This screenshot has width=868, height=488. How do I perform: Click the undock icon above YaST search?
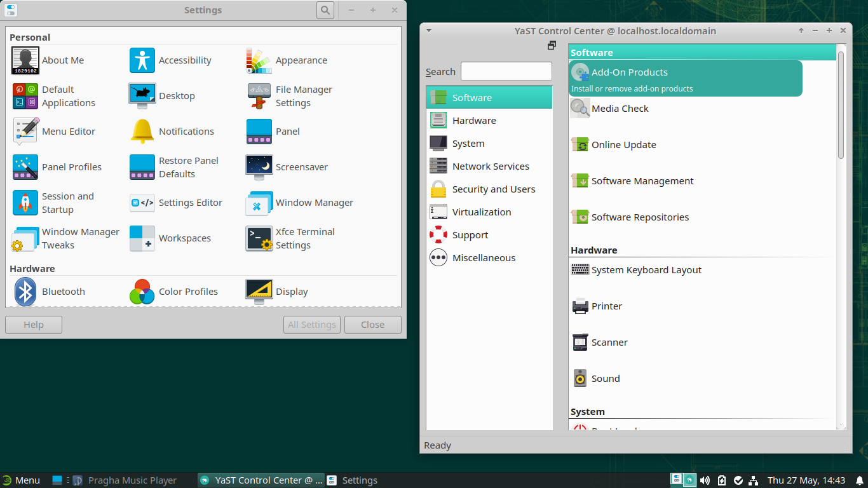click(552, 46)
